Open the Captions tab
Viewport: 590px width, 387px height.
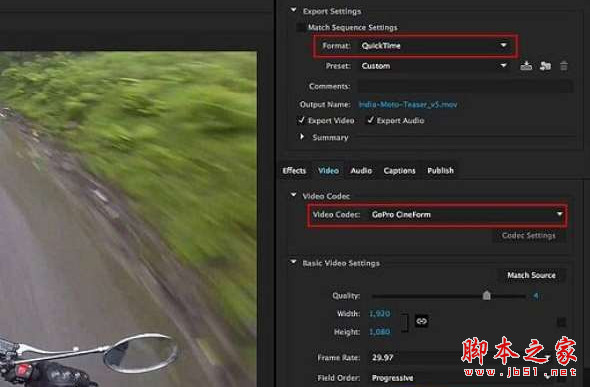(x=400, y=171)
